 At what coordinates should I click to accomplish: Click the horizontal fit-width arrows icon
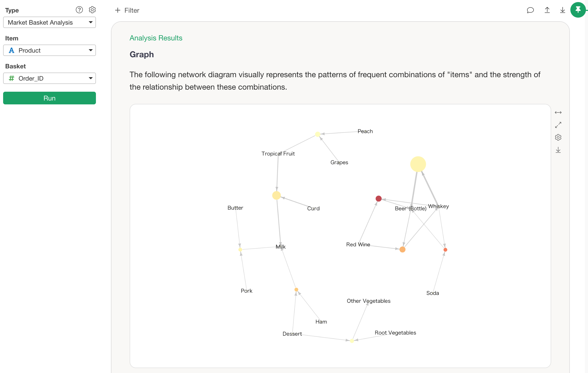point(558,112)
